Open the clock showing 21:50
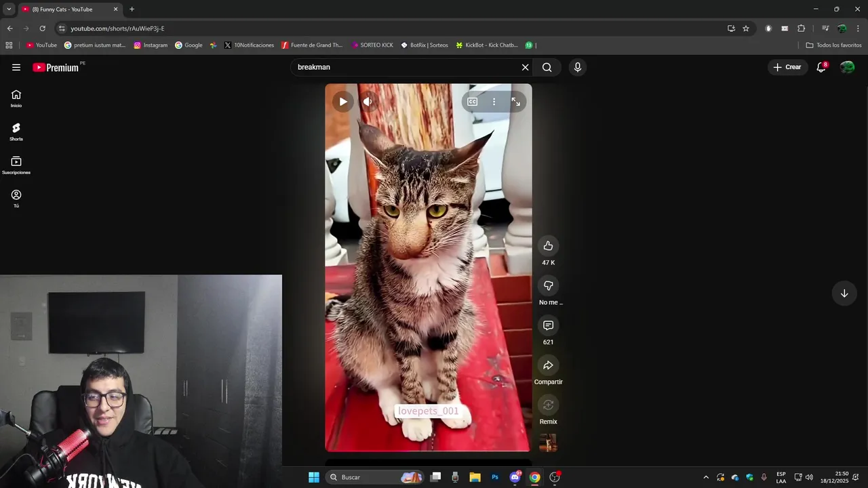 point(834,477)
